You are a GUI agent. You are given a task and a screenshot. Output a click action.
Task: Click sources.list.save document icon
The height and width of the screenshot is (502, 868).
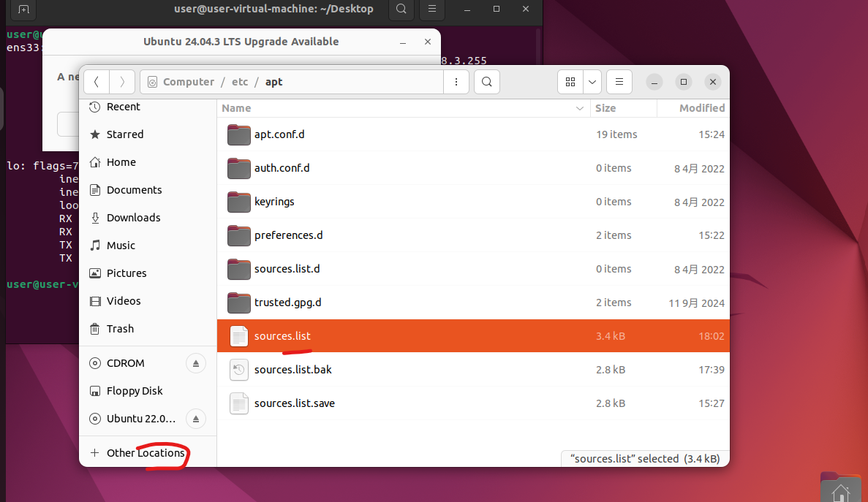click(238, 403)
